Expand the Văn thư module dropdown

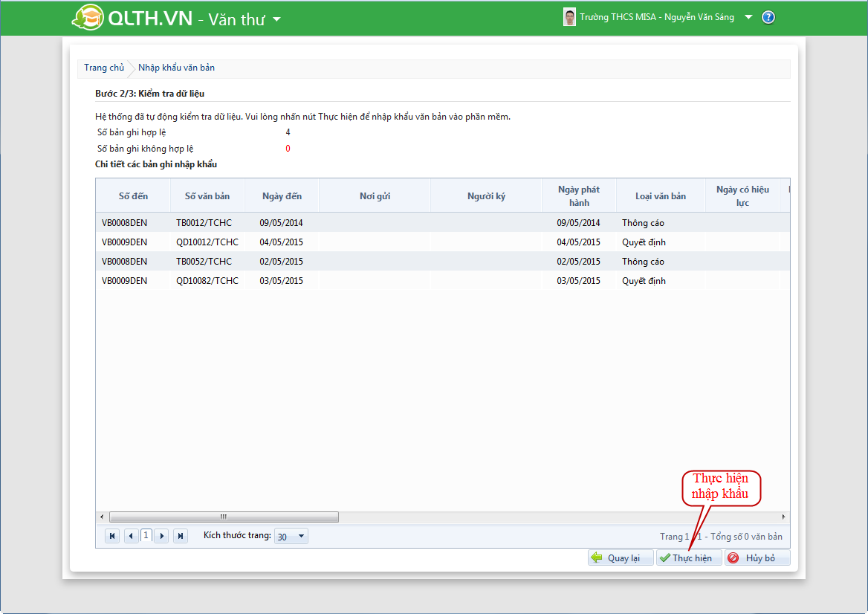pos(276,19)
